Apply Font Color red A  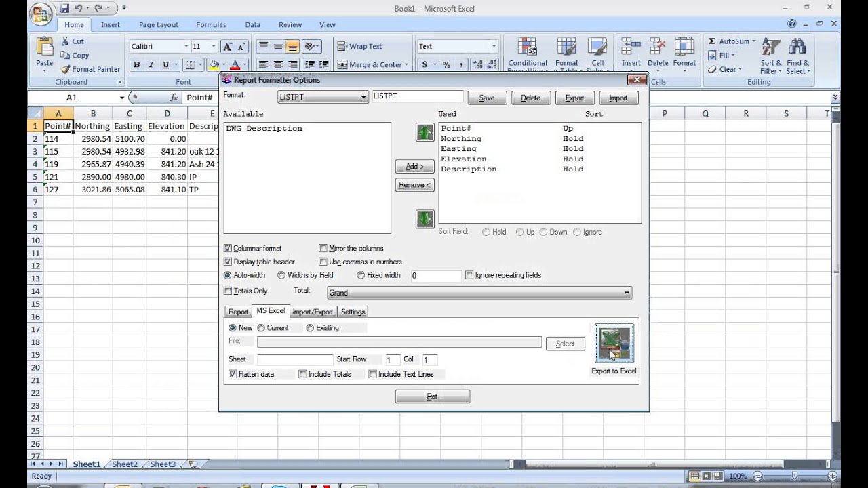tap(235, 65)
